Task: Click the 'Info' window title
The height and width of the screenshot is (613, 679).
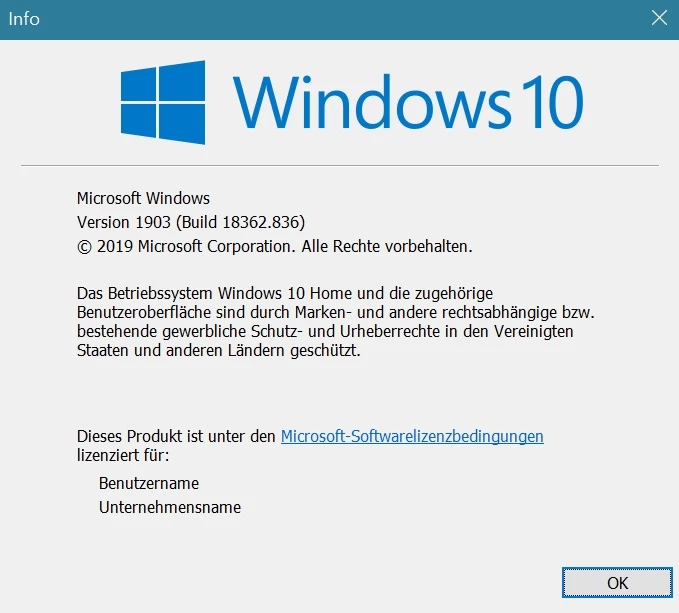Action: click(24, 19)
